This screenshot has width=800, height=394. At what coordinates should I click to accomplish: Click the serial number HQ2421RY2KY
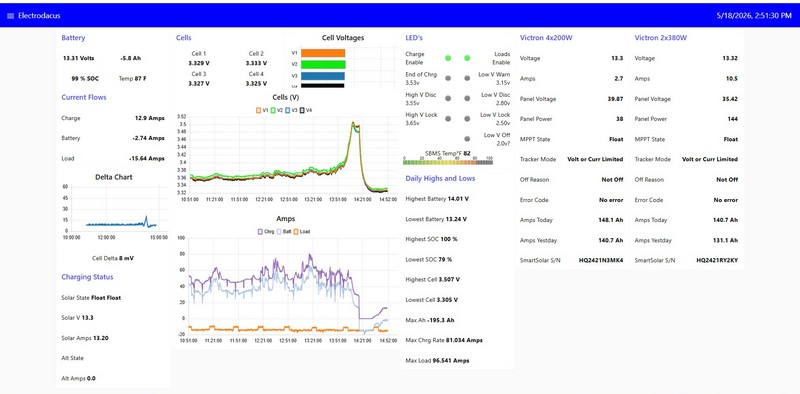(717, 260)
